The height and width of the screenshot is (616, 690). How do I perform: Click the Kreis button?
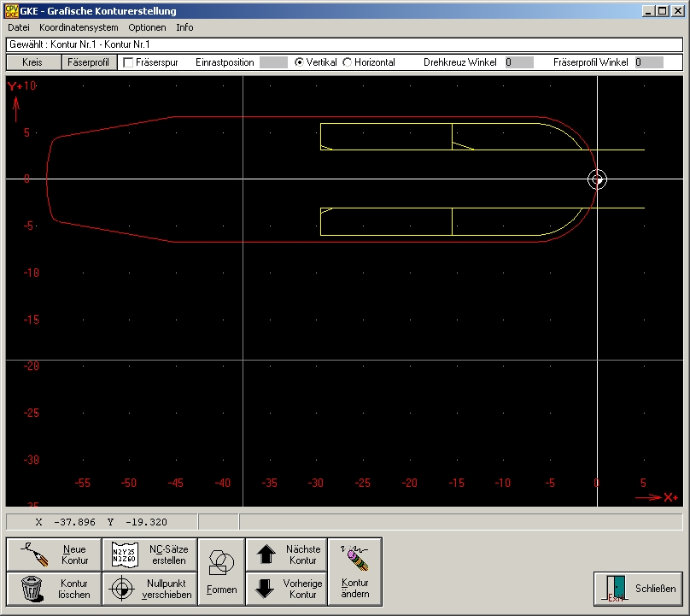pyautogui.click(x=34, y=62)
